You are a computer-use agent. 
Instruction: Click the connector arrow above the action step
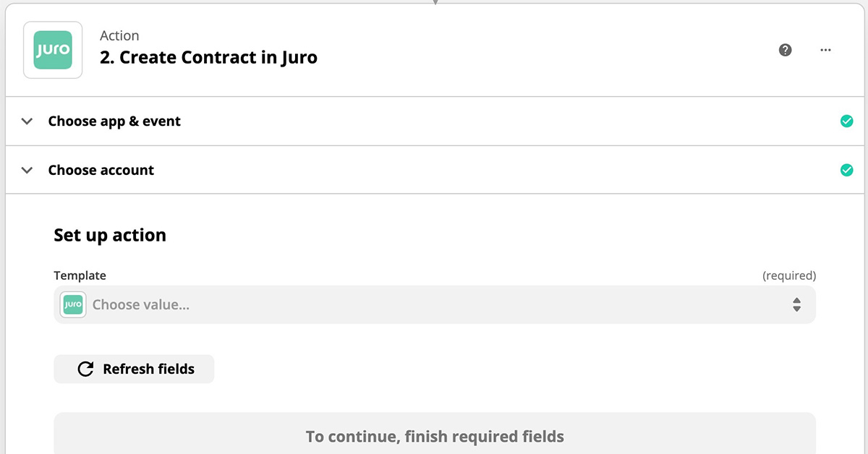tap(435, 2)
